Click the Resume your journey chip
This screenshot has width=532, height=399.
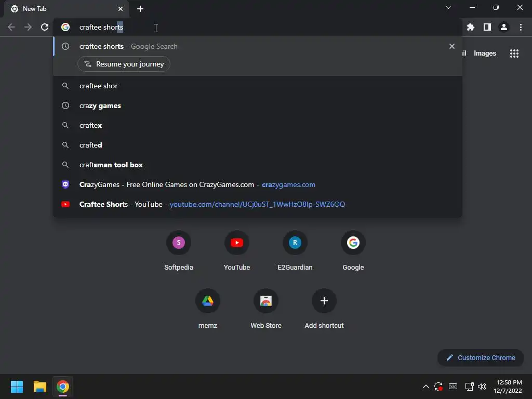[x=124, y=64]
